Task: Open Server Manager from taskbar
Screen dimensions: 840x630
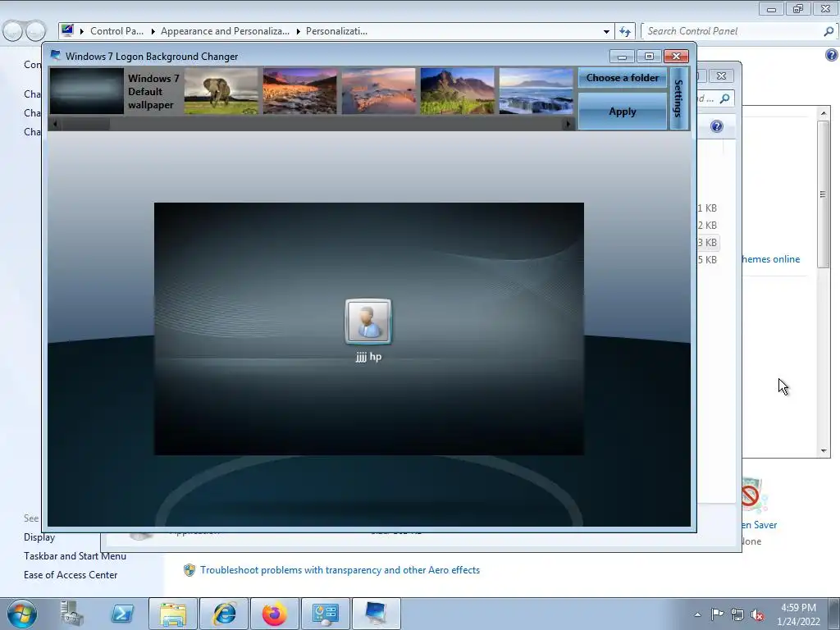Action: coord(71,614)
